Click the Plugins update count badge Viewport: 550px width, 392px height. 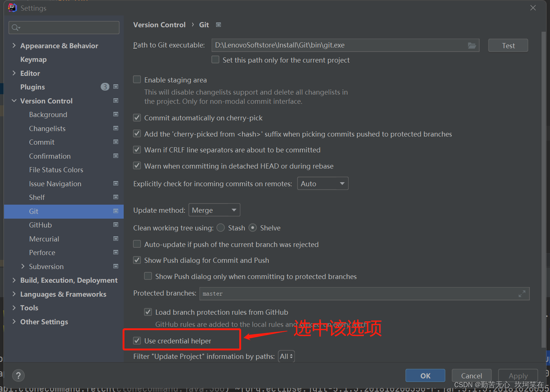(105, 87)
